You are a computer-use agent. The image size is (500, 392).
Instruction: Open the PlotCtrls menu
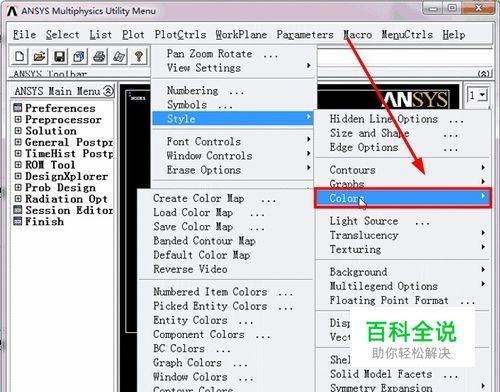pos(180,35)
